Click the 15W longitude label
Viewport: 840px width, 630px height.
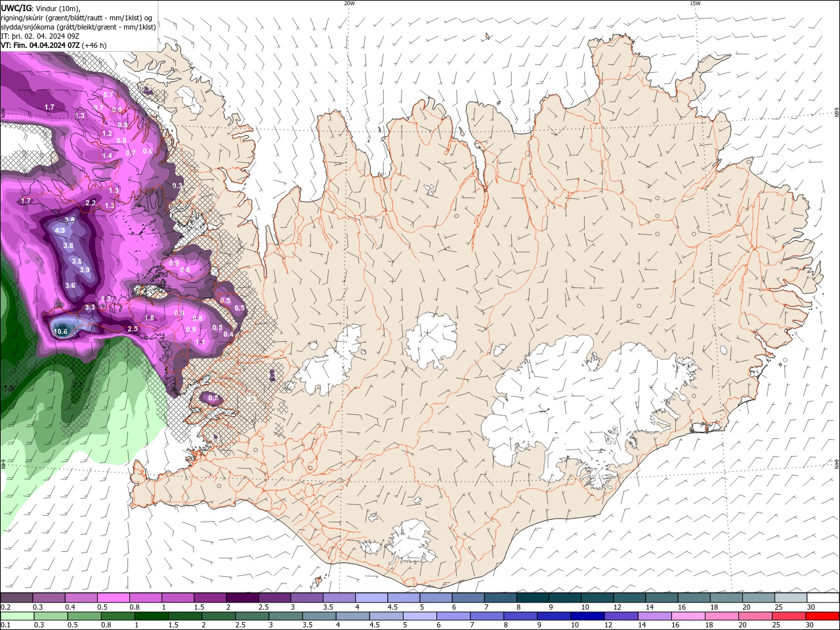(x=695, y=3)
